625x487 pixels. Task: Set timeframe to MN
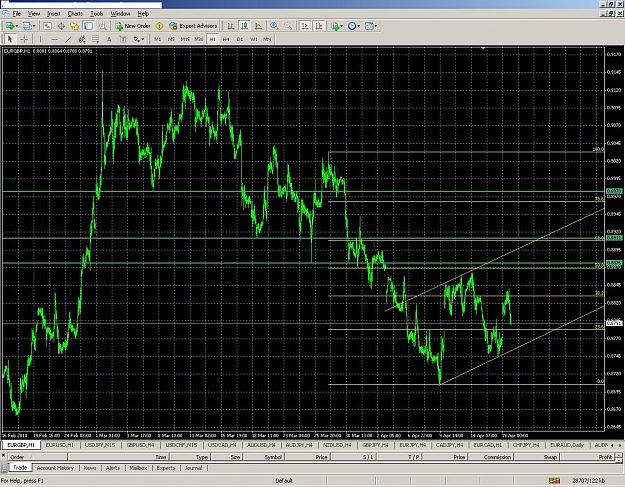(x=267, y=39)
